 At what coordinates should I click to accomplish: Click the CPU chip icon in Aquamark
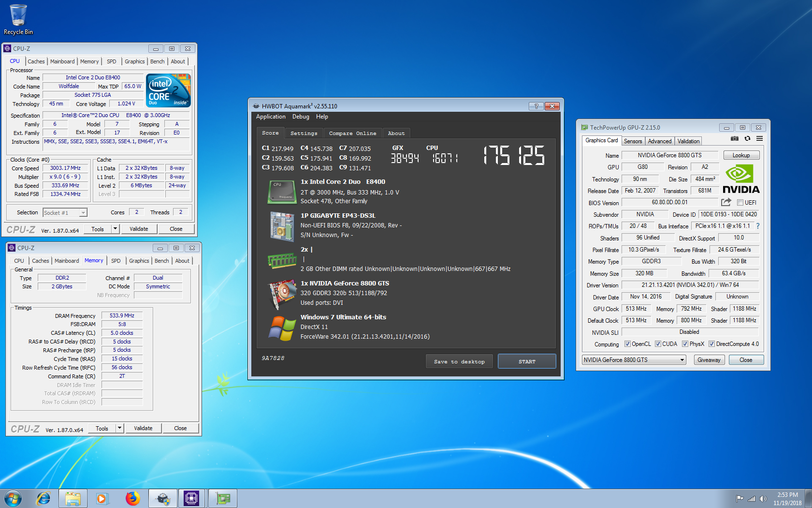282,192
